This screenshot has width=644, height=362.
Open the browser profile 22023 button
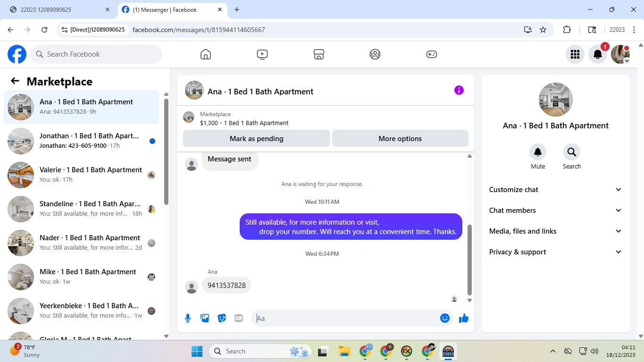click(x=617, y=30)
